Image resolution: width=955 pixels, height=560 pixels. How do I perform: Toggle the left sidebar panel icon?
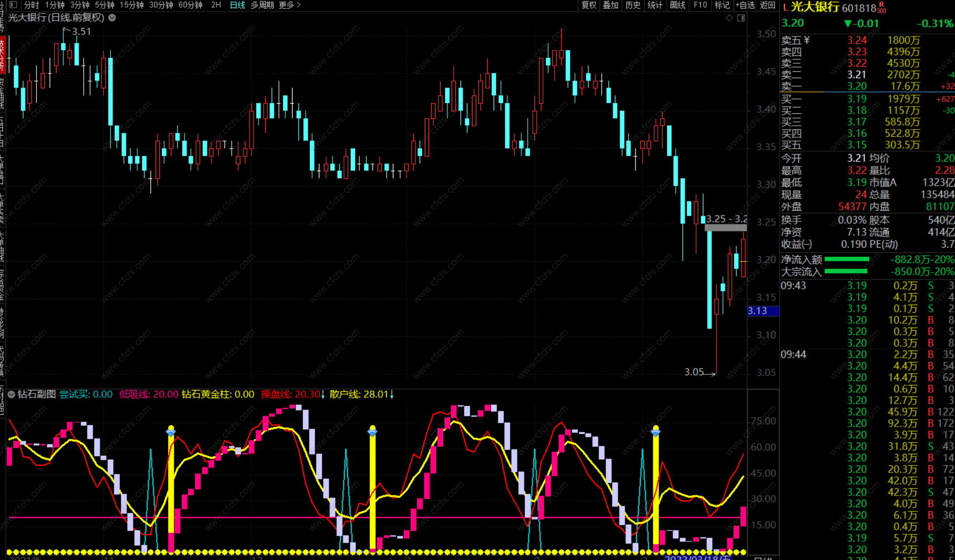13,5
